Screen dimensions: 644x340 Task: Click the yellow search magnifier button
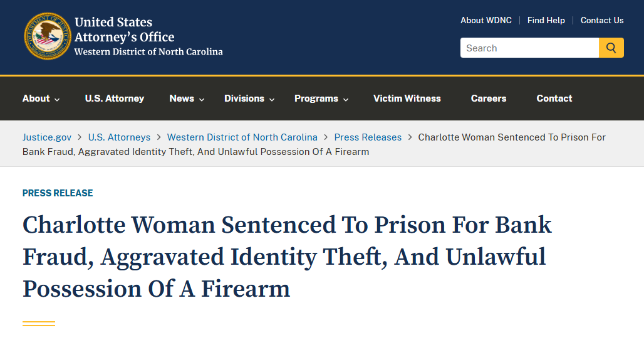(611, 48)
